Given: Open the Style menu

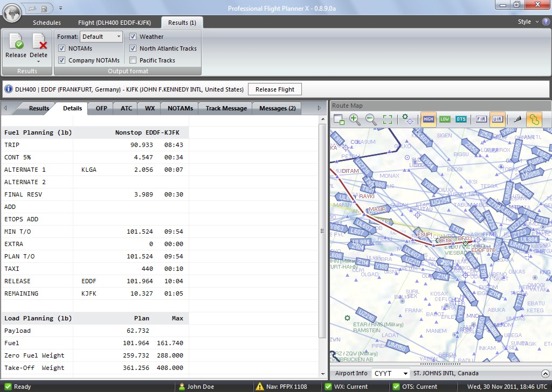Looking at the screenshot, I should tap(528, 22).
